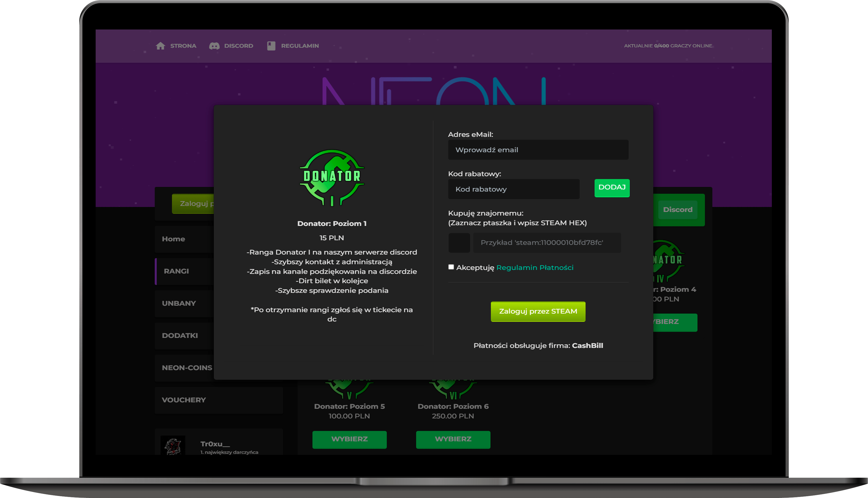This screenshot has height=498, width=868.
Task: Click the email address input field
Action: click(538, 150)
